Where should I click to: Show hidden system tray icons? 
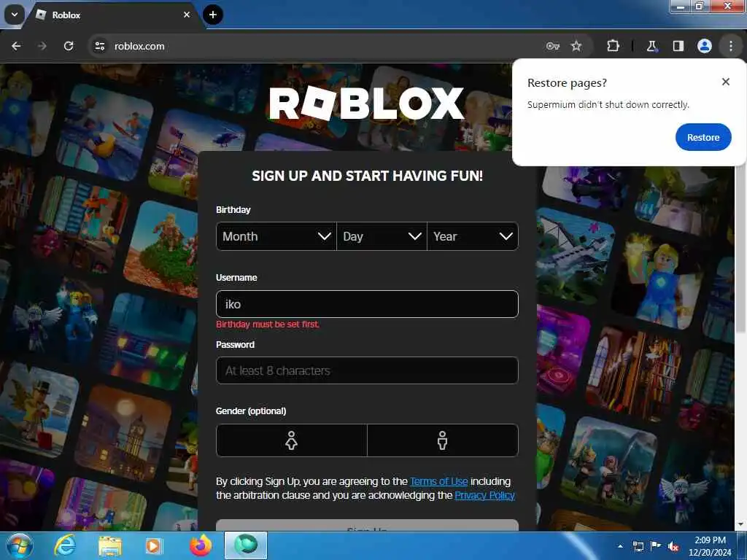pos(620,546)
